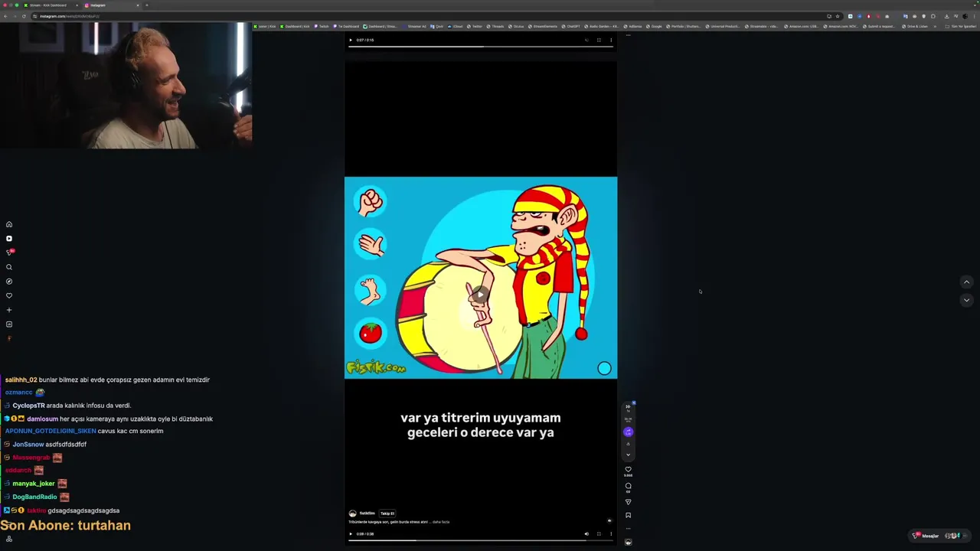Enter fullscreen on the current reel
The height and width of the screenshot is (551, 980).
[599, 534]
